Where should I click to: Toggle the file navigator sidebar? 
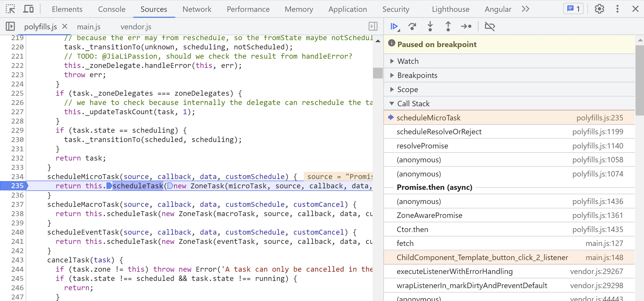10,26
